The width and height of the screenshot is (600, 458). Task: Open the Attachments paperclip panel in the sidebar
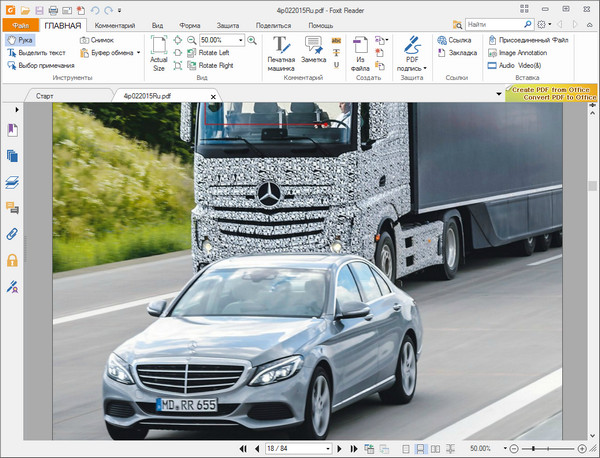point(13,234)
